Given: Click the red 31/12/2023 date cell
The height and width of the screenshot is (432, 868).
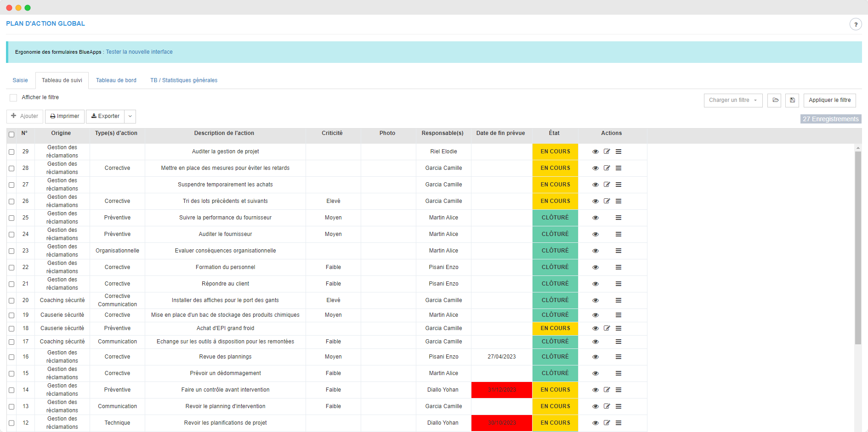Looking at the screenshot, I should click(x=502, y=390).
